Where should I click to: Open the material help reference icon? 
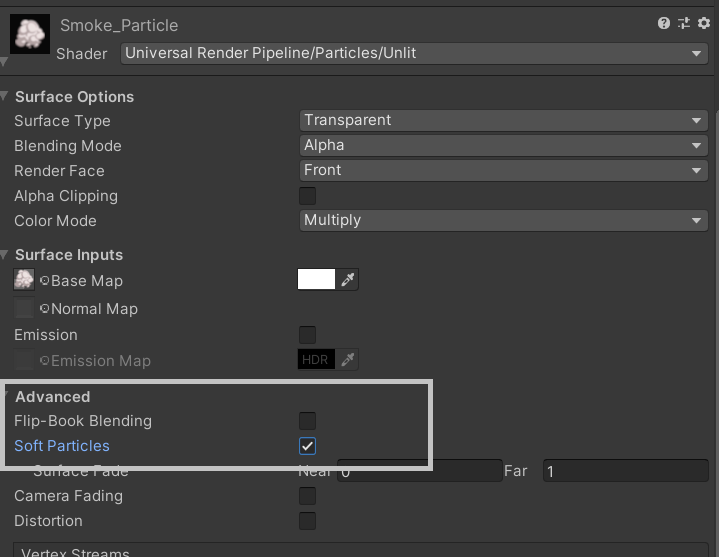(x=663, y=23)
